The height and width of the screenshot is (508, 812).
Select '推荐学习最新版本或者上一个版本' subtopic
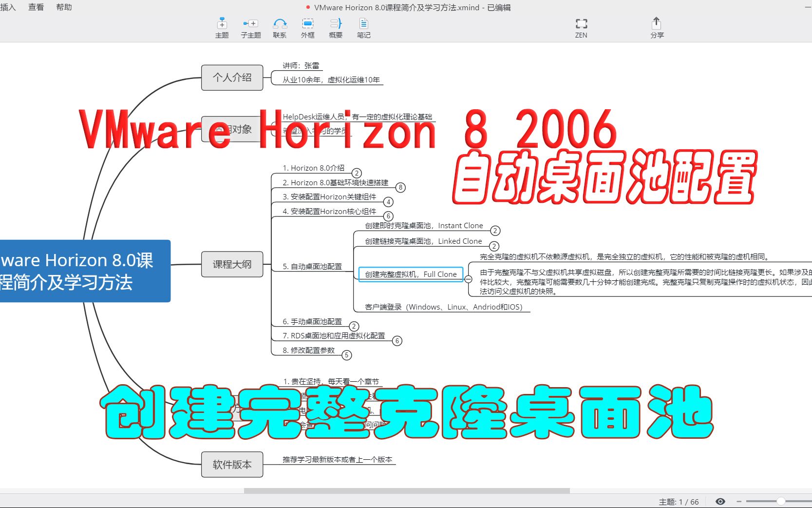click(x=337, y=460)
